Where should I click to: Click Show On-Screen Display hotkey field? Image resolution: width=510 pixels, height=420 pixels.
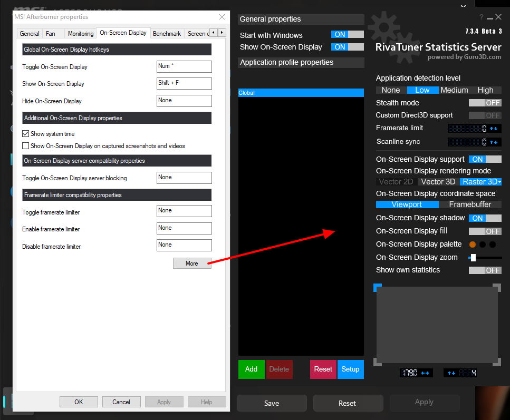(184, 84)
